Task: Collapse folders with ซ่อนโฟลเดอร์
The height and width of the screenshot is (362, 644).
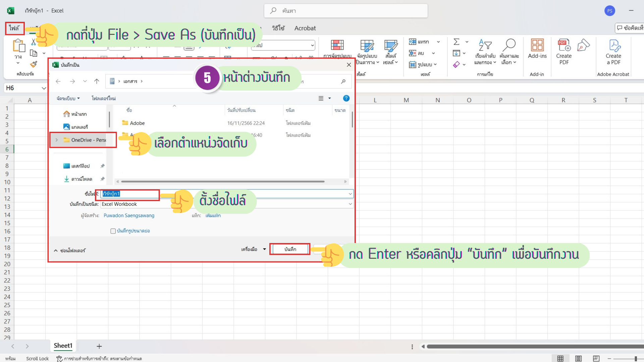Action: tap(70, 250)
